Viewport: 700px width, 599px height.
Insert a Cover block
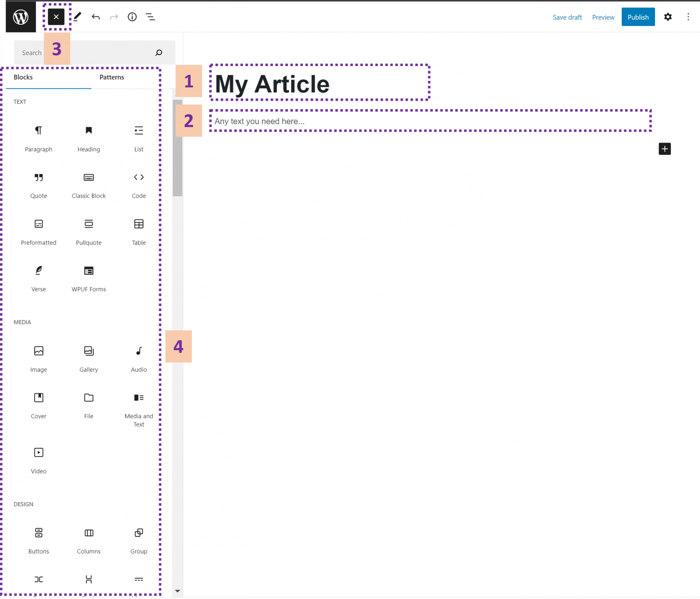[39, 406]
